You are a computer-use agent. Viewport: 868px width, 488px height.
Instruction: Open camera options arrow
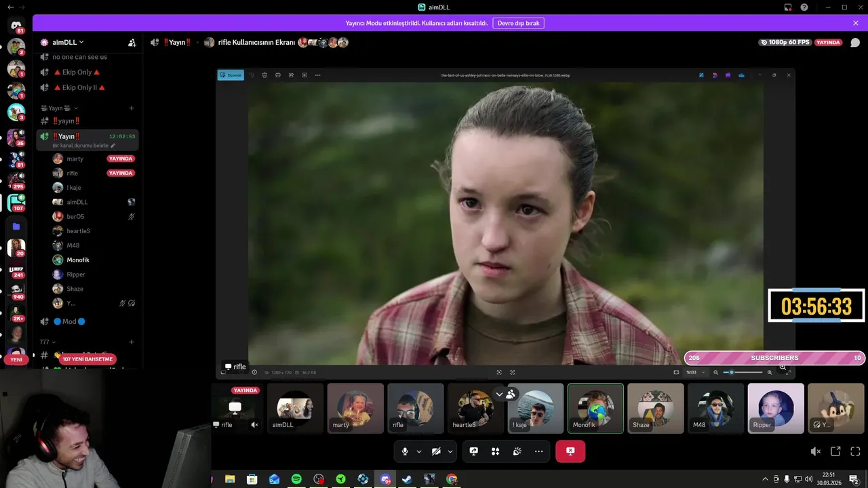[x=450, y=451]
